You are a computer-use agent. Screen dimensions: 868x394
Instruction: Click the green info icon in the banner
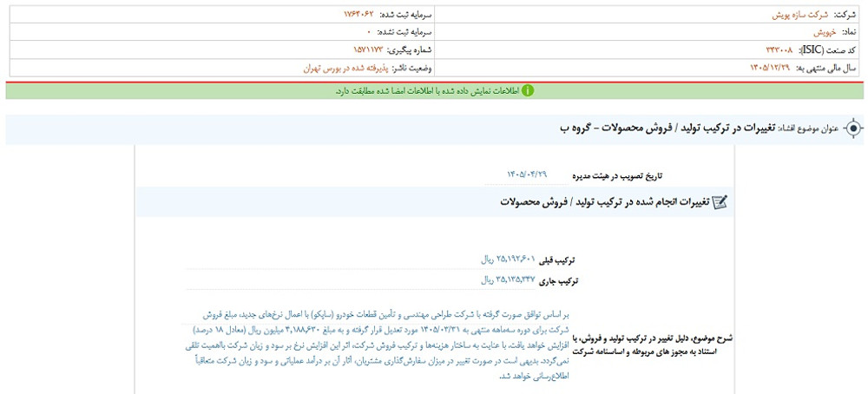[x=528, y=90]
